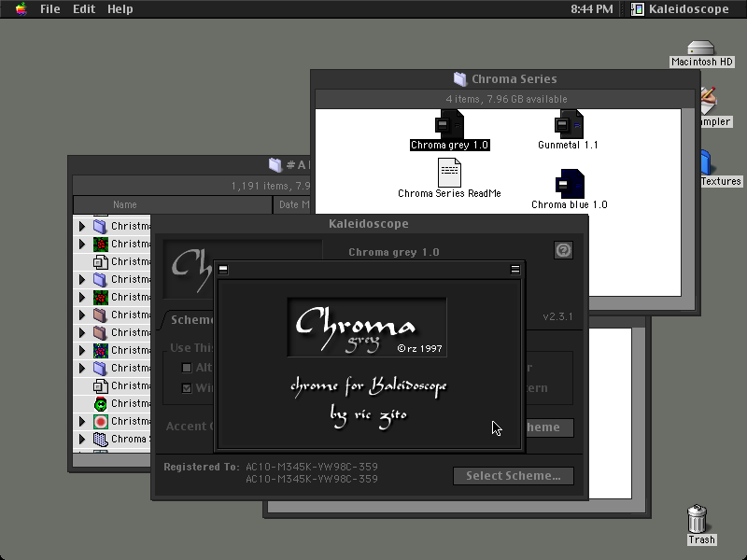Toggle the unchecked 'Alt' checkbox
The height and width of the screenshot is (560, 747).
pos(186,368)
